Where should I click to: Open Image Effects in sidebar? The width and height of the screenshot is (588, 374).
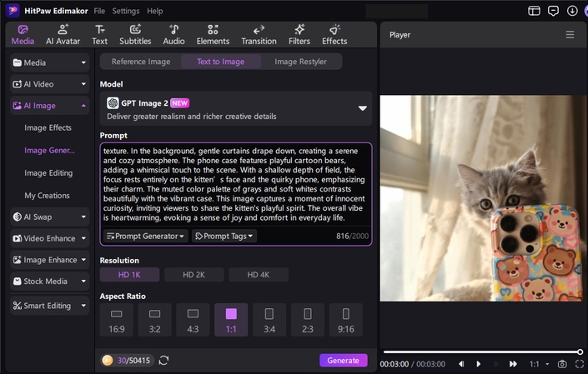(x=48, y=127)
